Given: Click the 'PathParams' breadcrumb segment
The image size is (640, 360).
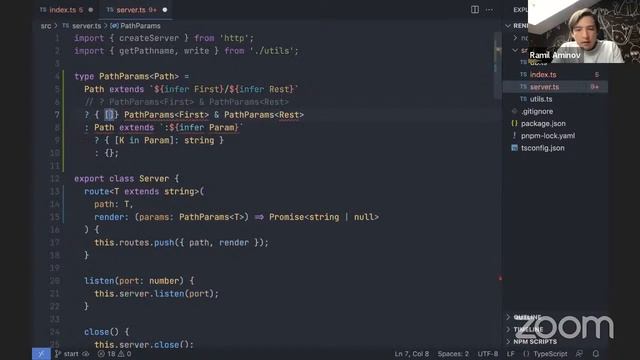Looking at the screenshot, I should (140, 26).
